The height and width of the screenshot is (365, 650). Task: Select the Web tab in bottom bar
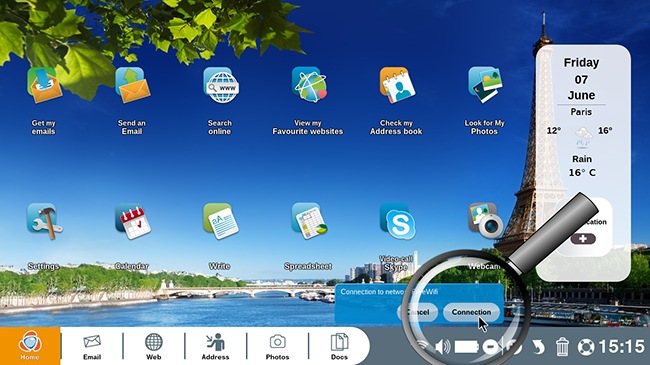tap(153, 346)
